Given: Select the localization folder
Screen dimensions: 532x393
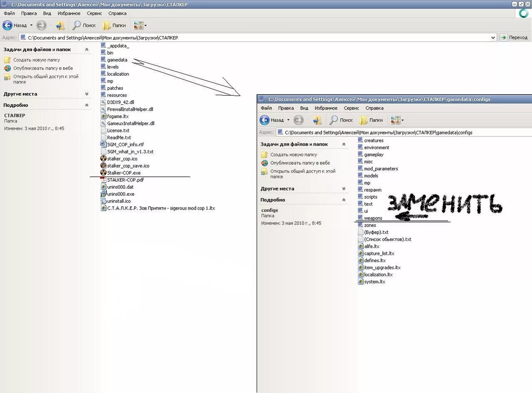Looking at the screenshot, I should coord(115,74).
